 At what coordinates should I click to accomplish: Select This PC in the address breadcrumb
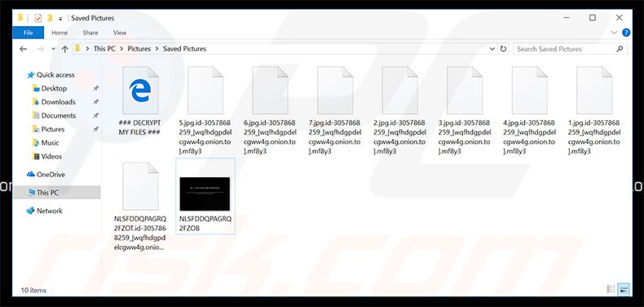104,48
